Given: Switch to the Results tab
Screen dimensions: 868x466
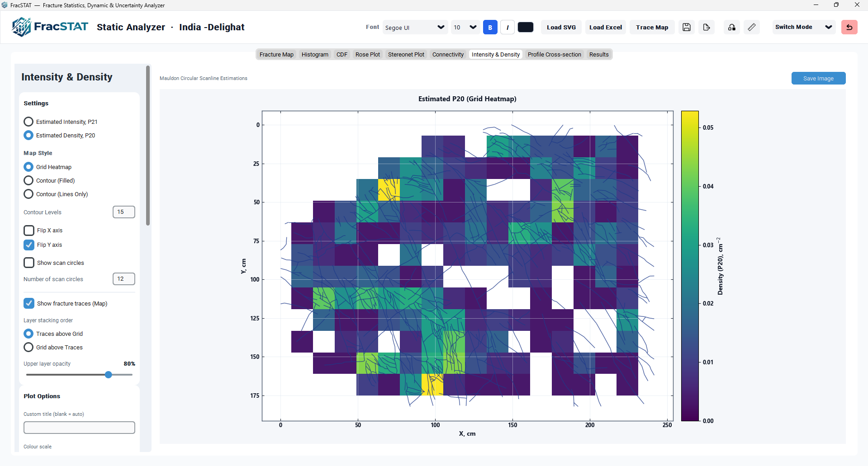Looking at the screenshot, I should tap(599, 55).
